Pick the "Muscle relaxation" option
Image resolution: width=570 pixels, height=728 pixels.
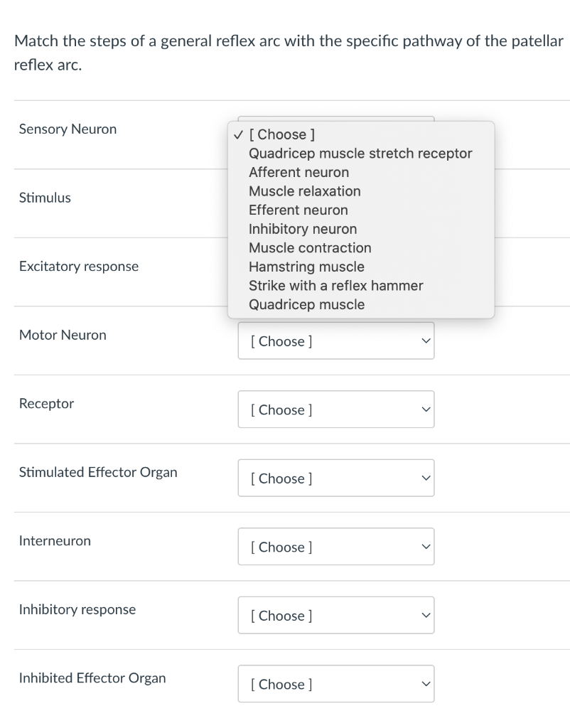tap(304, 191)
